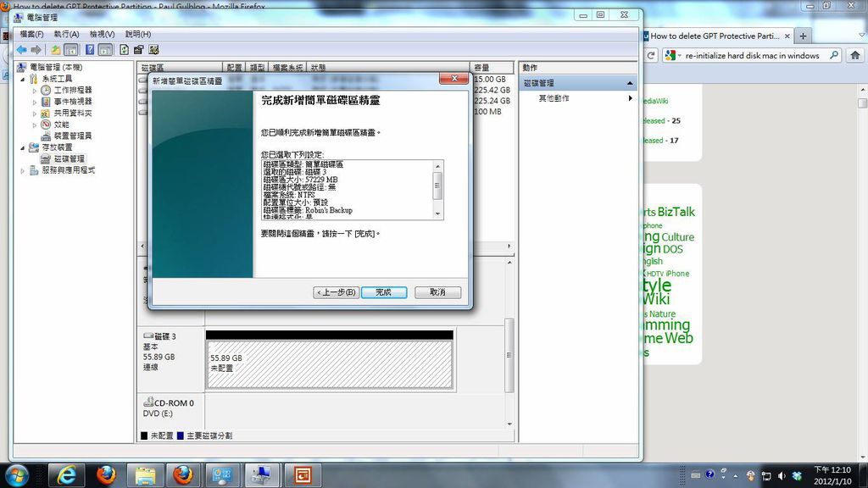Image resolution: width=868 pixels, height=488 pixels.
Task: Select the 裝置管理員 device manager icon in the tree
Action: pyautogui.click(x=46, y=136)
